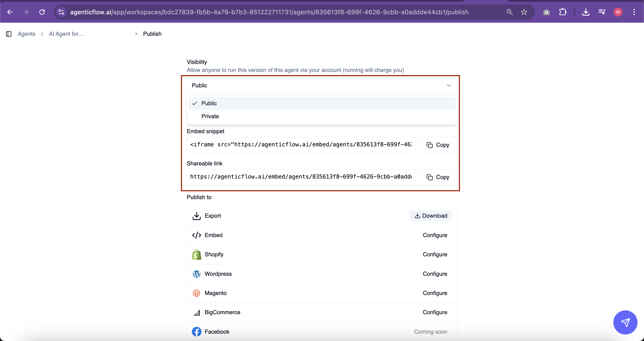Click the 'Publish to' heading

tap(199, 197)
